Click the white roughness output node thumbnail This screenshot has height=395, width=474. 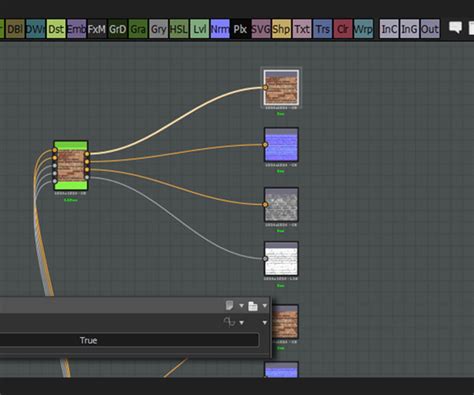click(281, 259)
